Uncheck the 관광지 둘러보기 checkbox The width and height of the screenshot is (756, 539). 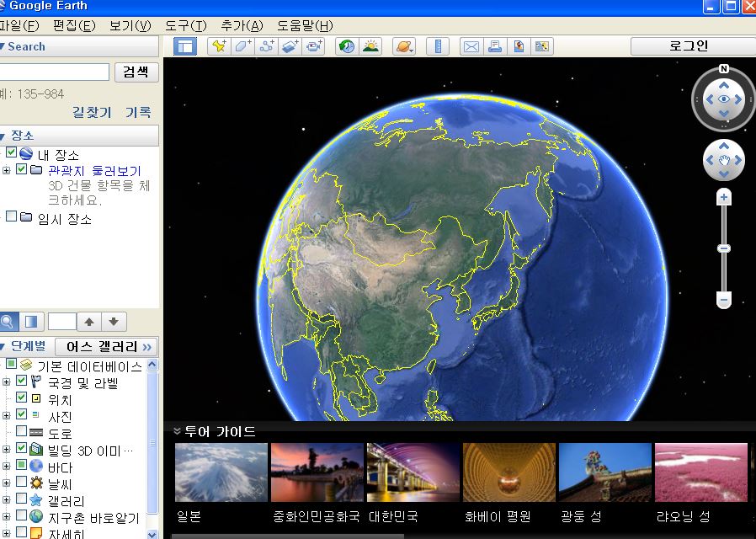(21, 168)
